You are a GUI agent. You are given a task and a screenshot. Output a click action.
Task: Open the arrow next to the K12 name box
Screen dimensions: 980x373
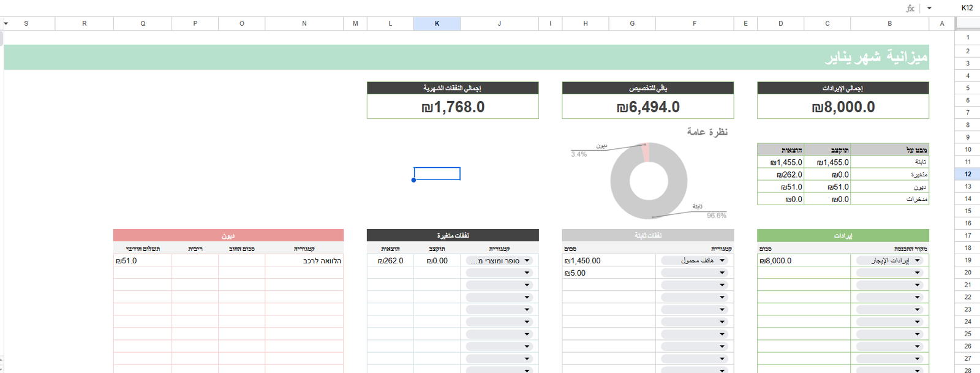pyautogui.click(x=929, y=8)
